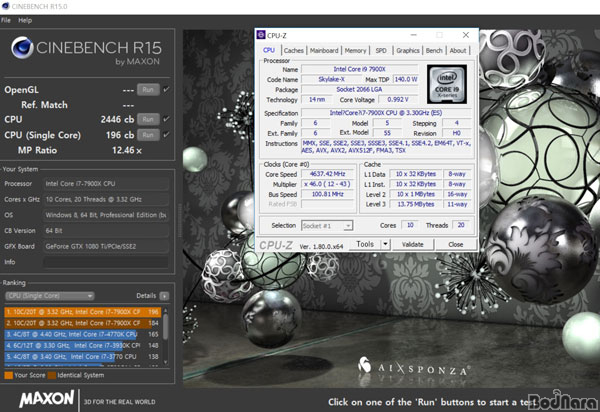Switch to the Memory tab in CPU-Z
Image resolution: width=600 pixels, height=412 pixels.
(x=355, y=50)
